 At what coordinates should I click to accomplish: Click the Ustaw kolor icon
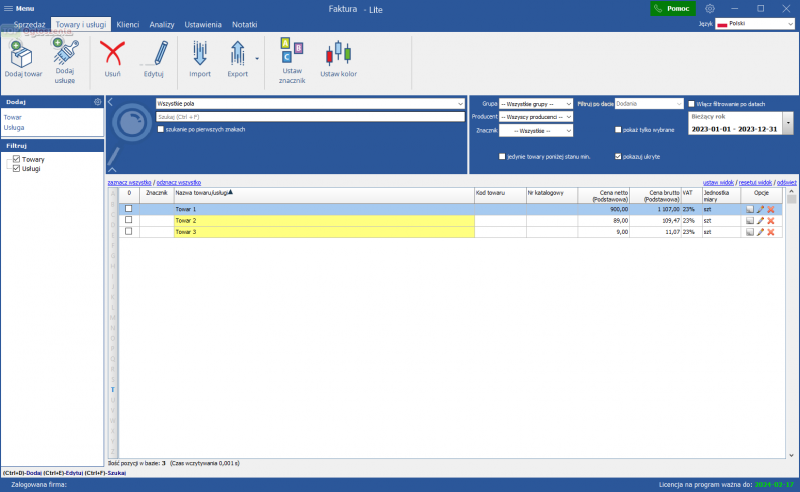click(338, 53)
